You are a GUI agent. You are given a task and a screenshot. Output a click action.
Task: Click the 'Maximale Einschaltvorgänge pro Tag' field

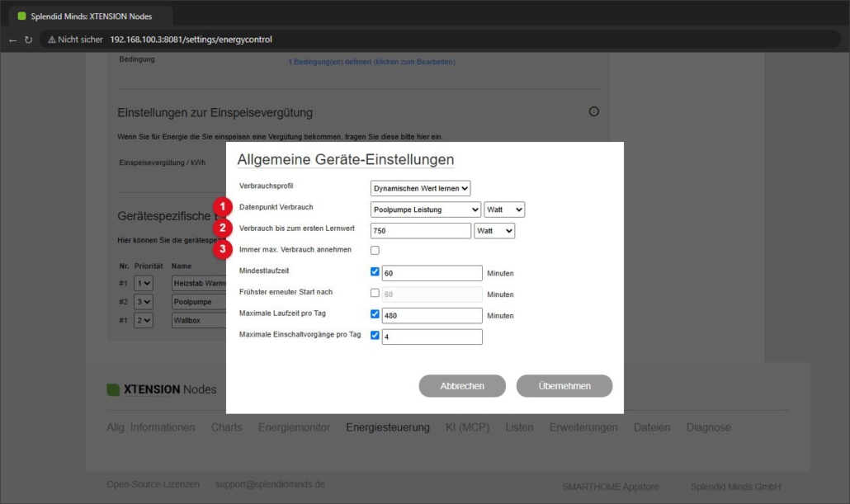pos(432,337)
